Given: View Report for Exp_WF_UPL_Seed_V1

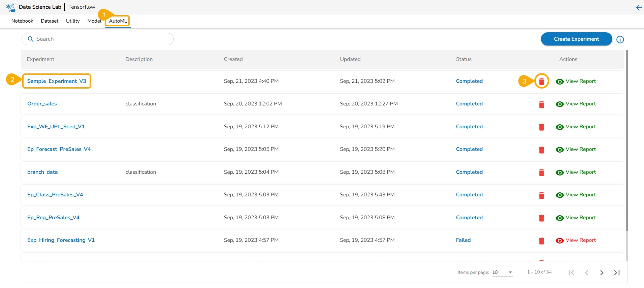Looking at the screenshot, I should 576,127.
